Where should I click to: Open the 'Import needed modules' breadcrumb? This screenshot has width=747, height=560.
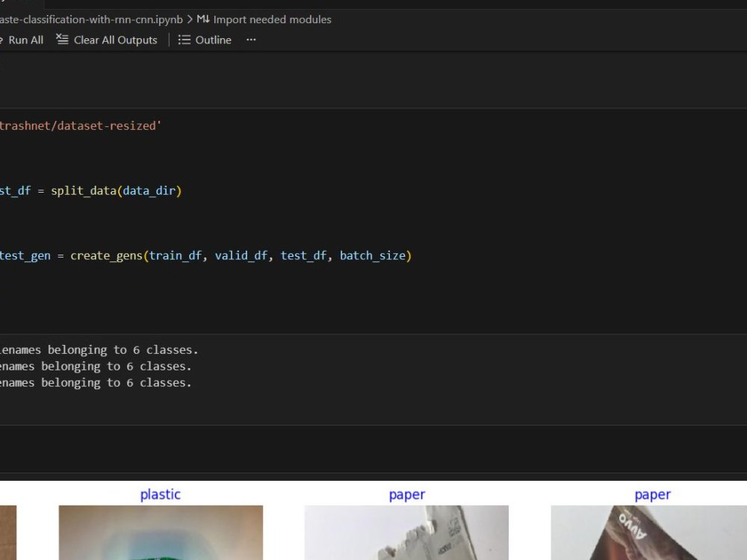272,19
